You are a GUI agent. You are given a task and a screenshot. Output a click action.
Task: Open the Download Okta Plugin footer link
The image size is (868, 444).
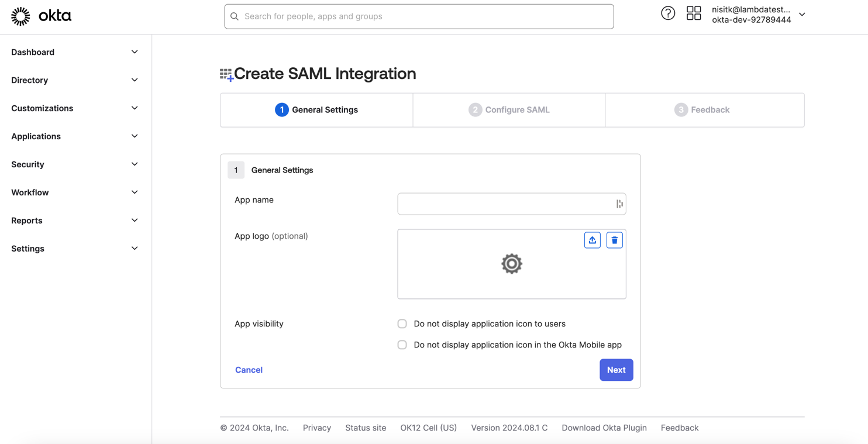[604, 428]
